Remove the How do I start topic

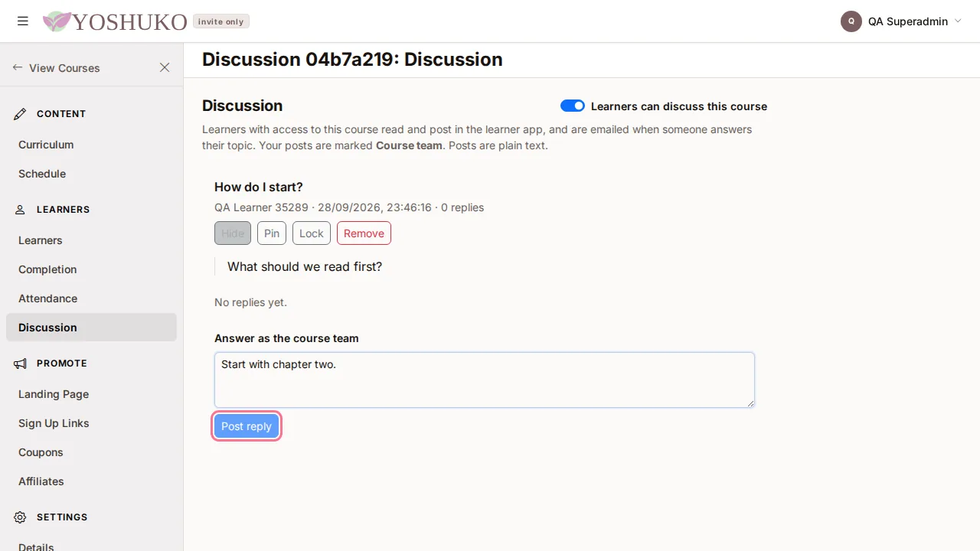point(364,233)
